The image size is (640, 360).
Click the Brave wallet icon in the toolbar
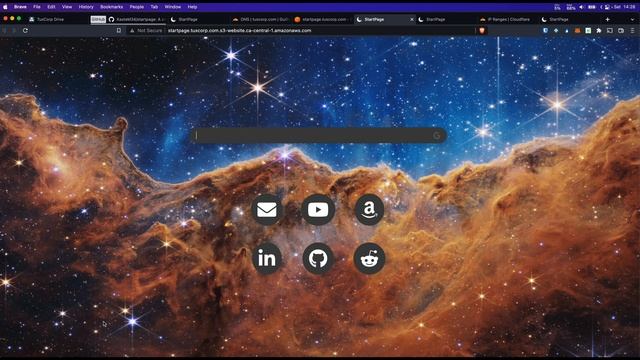621,31
